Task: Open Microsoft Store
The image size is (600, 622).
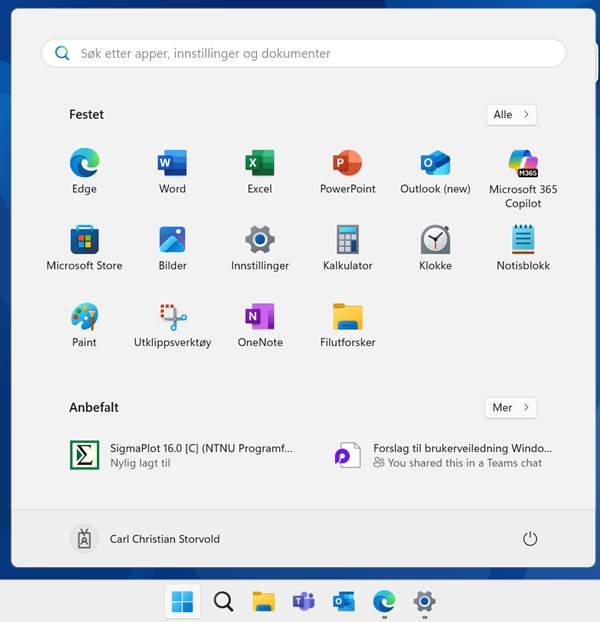Action: [x=84, y=248]
